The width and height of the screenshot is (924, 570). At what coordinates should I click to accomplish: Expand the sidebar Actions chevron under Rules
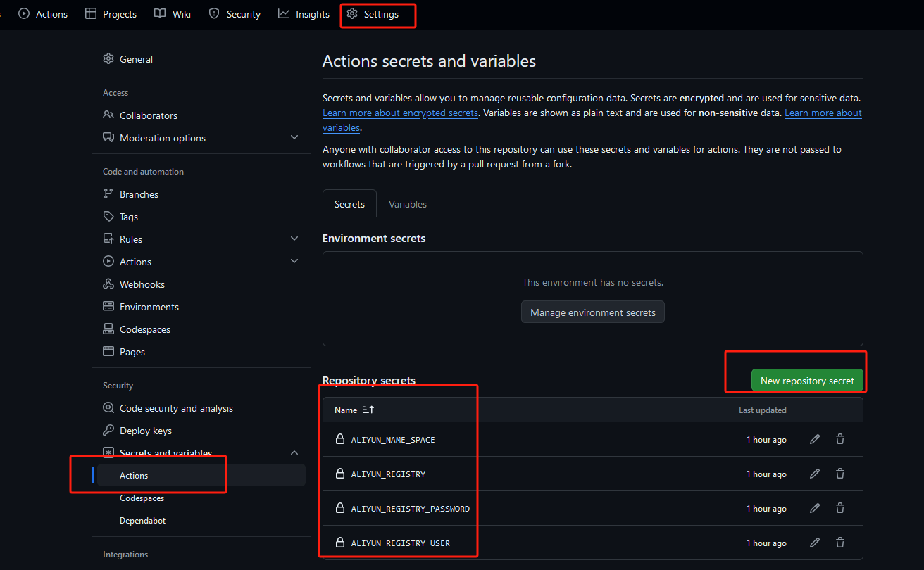(x=294, y=262)
